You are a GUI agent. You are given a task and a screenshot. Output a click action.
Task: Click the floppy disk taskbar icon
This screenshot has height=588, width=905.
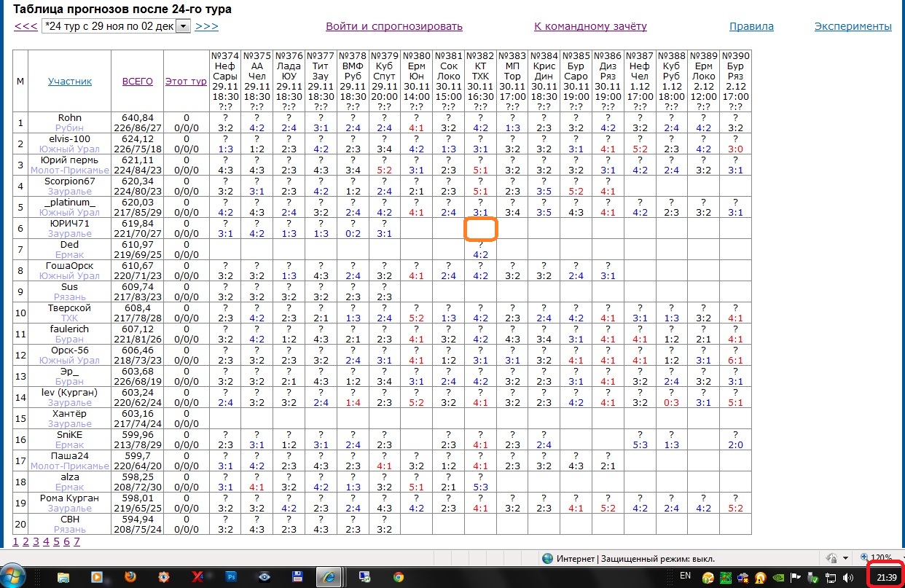(x=297, y=577)
